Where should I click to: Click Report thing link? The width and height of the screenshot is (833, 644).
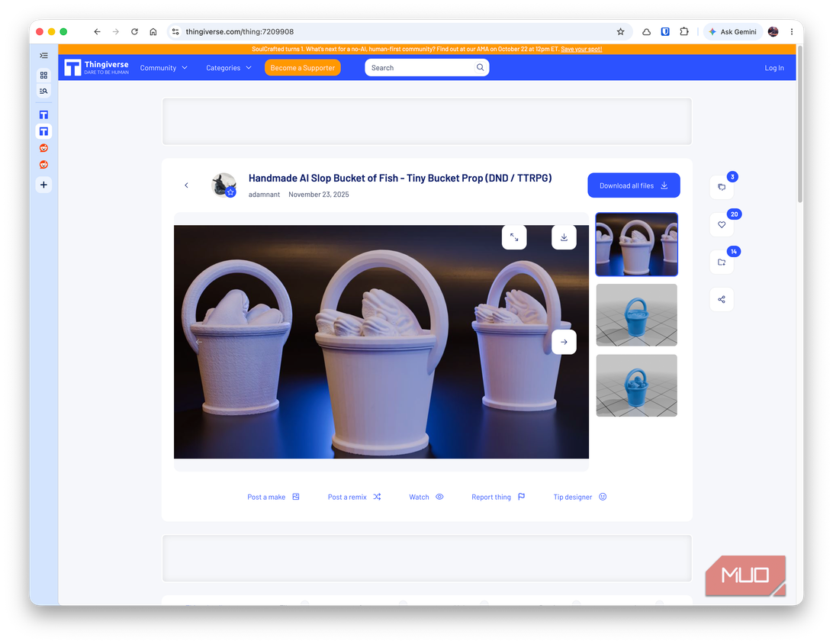click(498, 497)
